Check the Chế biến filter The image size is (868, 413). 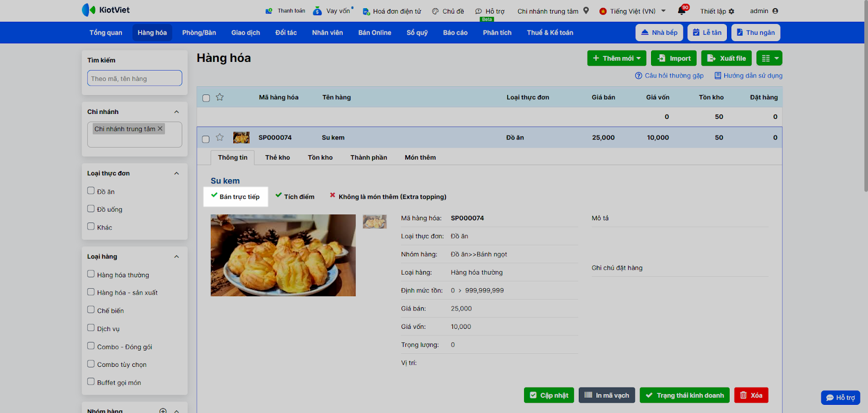pyautogui.click(x=91, y=310)
